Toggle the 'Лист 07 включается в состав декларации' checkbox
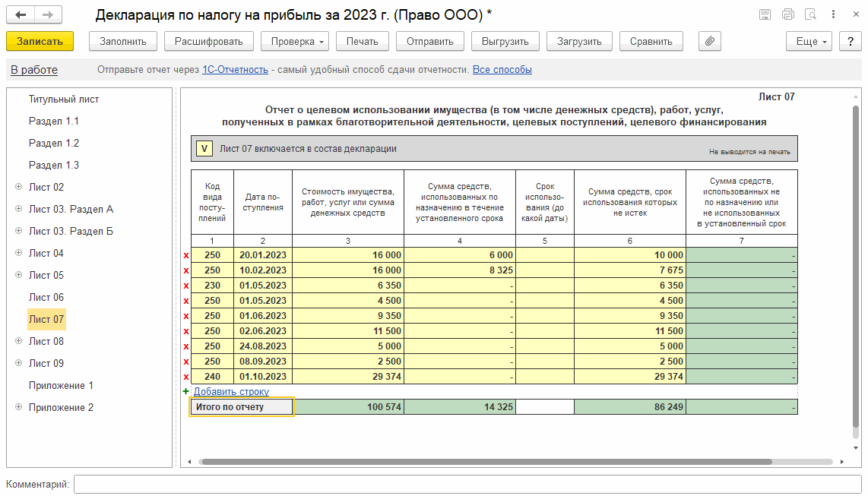This screenshot has width=868, height=496. [204, 149]
